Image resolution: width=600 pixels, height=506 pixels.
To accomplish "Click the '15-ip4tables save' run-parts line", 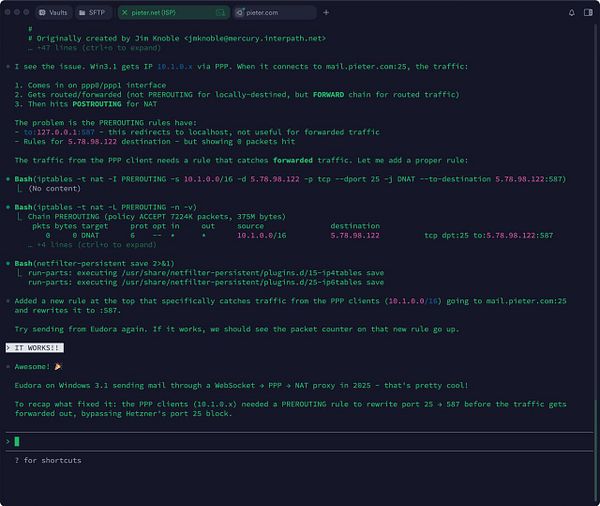I will pyautogui.click(x=206, y=273).
